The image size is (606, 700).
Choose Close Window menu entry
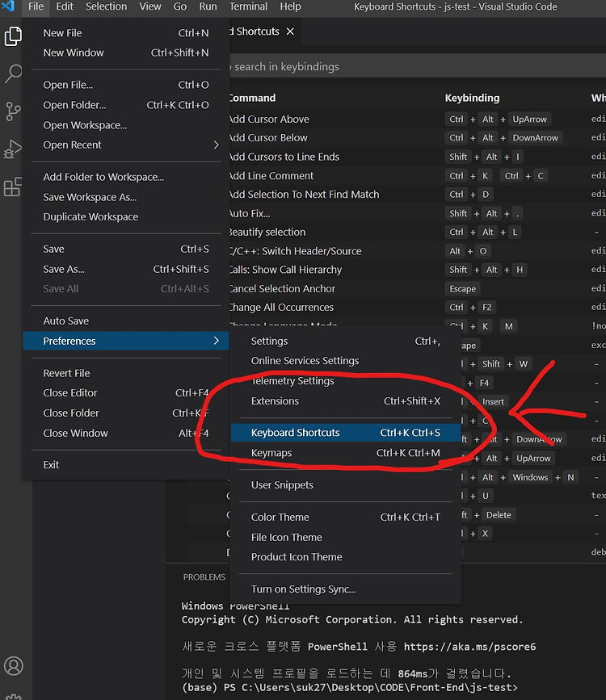tap(126, 433)
